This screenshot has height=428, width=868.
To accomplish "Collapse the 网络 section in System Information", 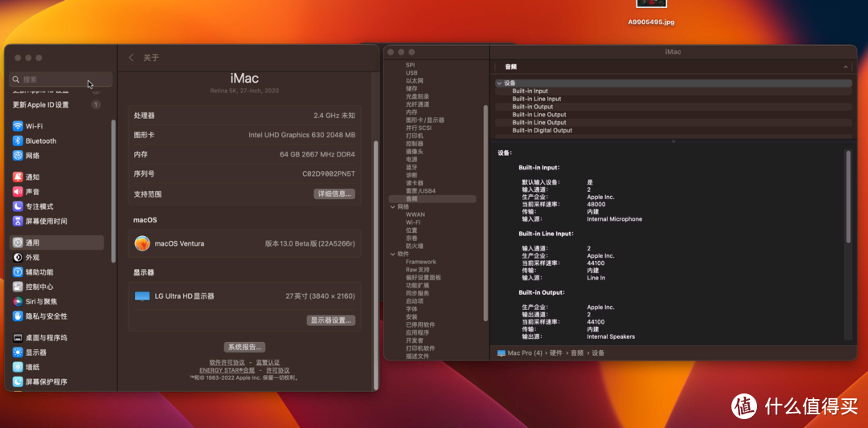I will coord(392,207).
